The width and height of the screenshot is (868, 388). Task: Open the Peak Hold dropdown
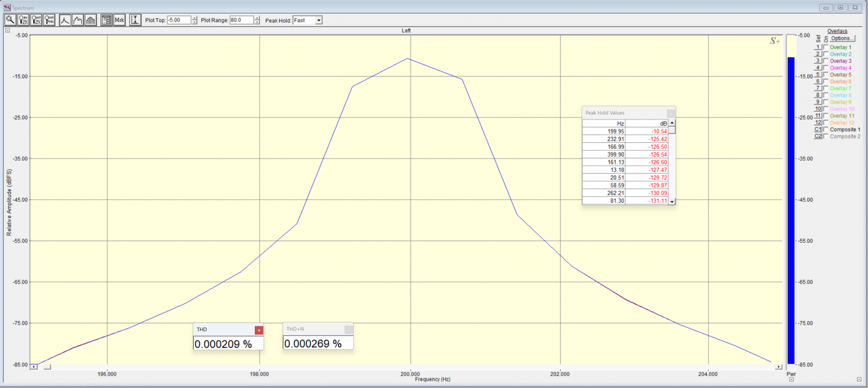coord(318,20)
